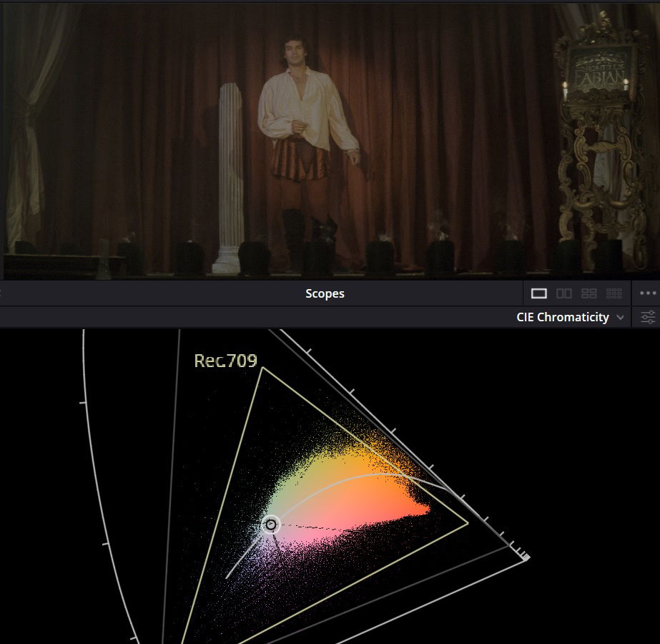This screenshot has width=660, height=644.
Task: Open the Scopes panel three-dot options menu
Action: (648, 293)
